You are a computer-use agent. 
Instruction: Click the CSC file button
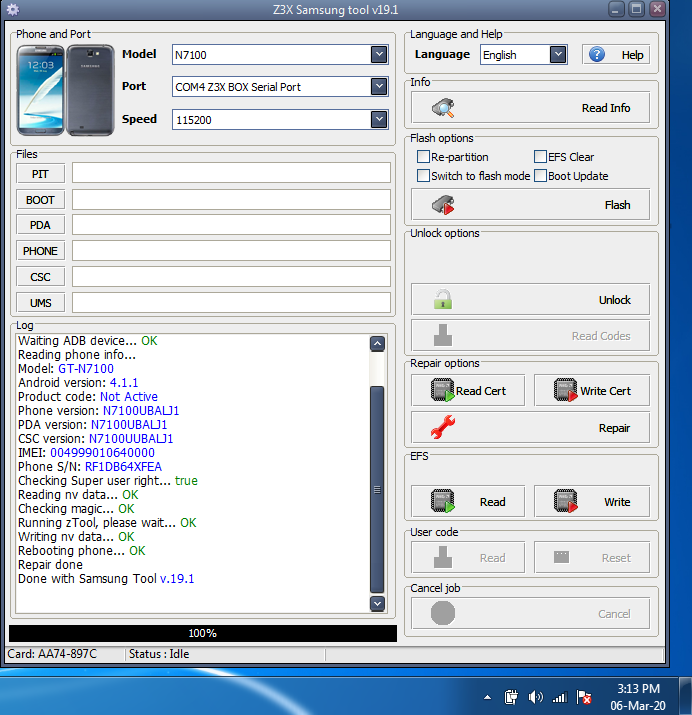[x=41, y=277]
